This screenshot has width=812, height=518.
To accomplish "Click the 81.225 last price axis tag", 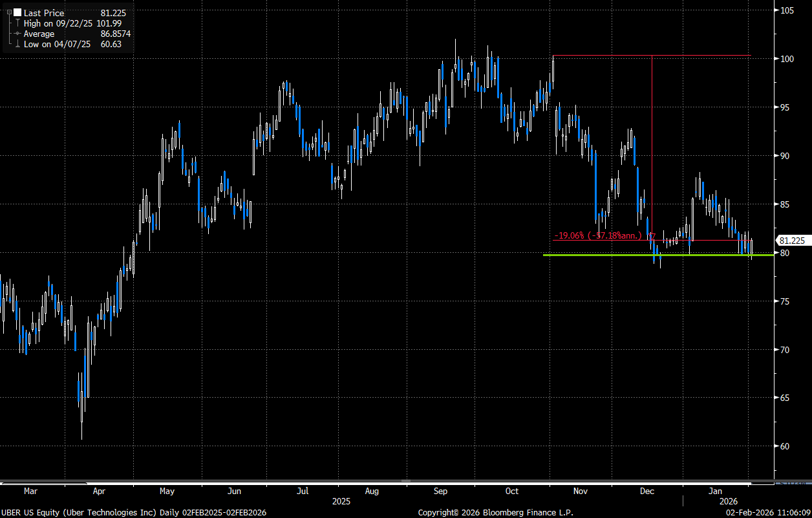I will click(x=792, y=241).
